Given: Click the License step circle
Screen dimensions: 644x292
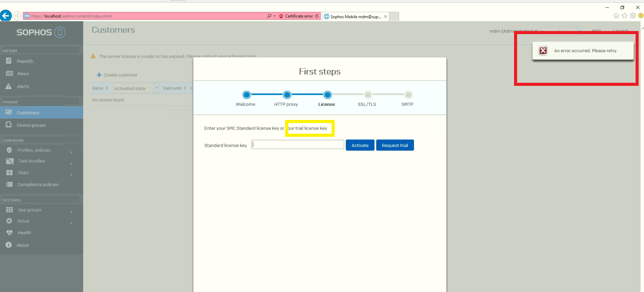Looking at the screenshot, I should [327, 95].
